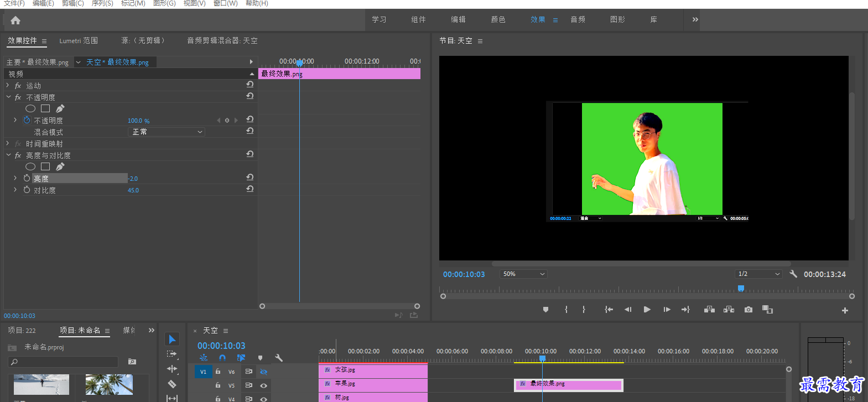Image resolution: width=868 pixels, height=402 pixels.
Task: Play the sequence in program monitor
Action: [647, 310]
